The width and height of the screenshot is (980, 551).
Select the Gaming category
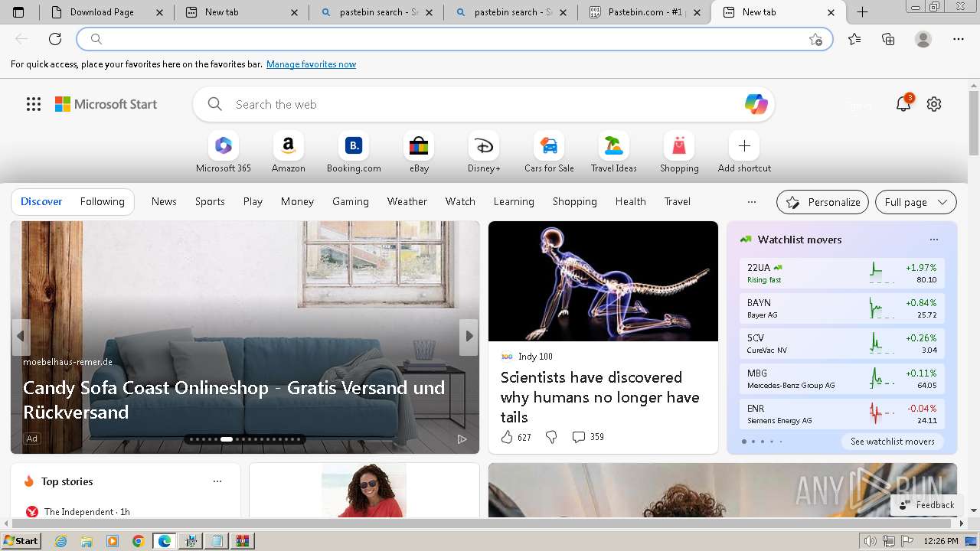(351, 201)
